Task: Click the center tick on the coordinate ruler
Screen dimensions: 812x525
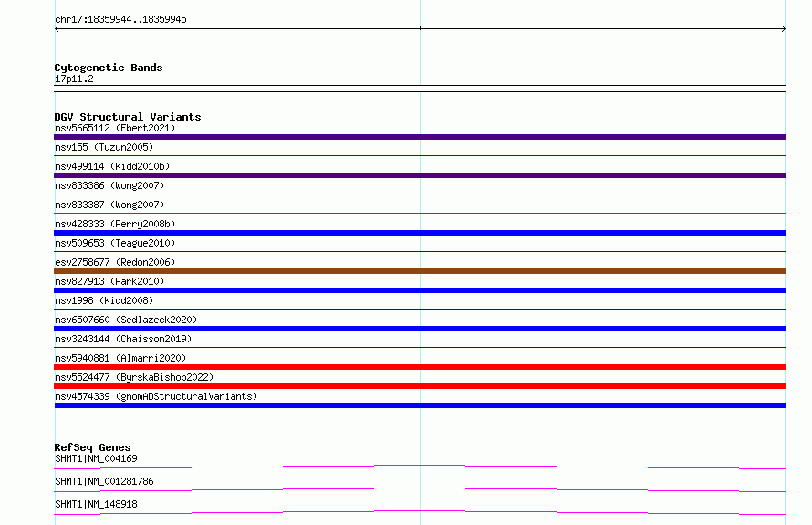Action: pos(420,28)
